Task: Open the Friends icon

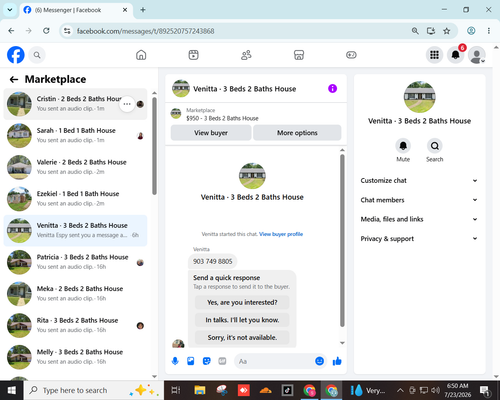Action: (x=246, y=55)
